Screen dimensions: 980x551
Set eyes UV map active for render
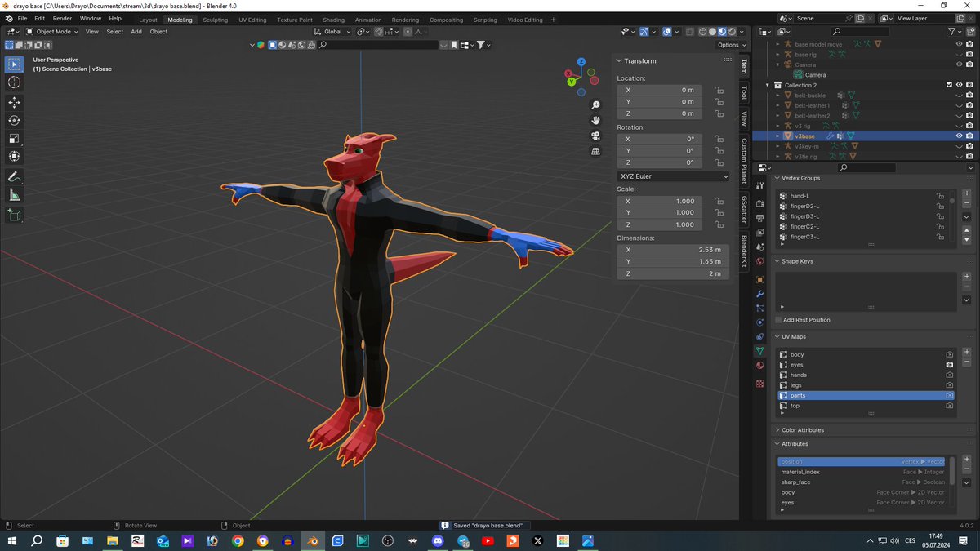[950, 365]
